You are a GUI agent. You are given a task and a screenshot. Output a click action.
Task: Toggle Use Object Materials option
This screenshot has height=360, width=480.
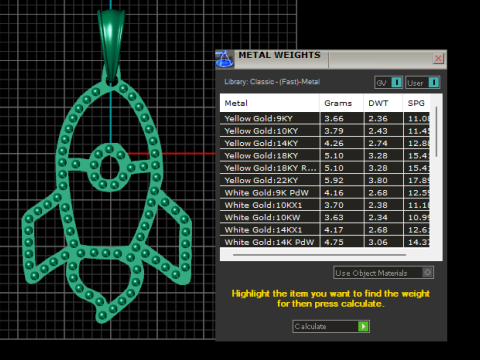383,273
